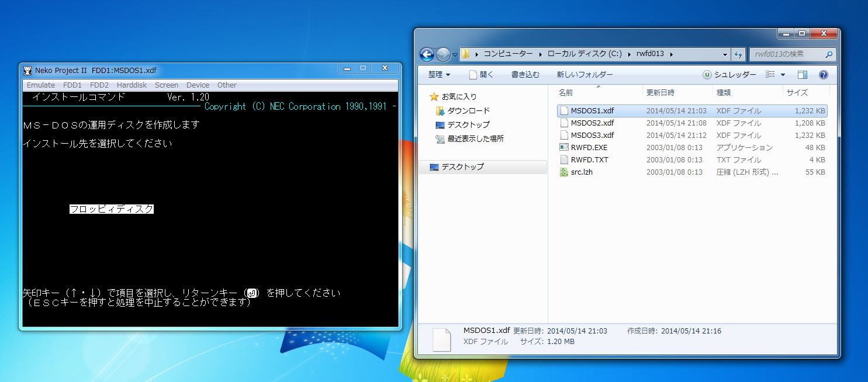Click the 開く document icon
The width and height of the screenshot is (868, 382).
[x=473, y=75]
